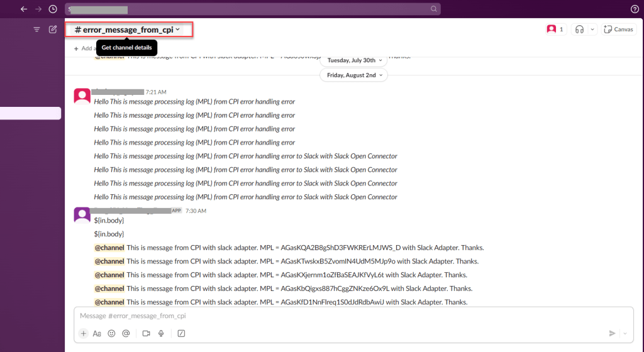
Task: Start a huddle with headphones icon
Action: 579,29
